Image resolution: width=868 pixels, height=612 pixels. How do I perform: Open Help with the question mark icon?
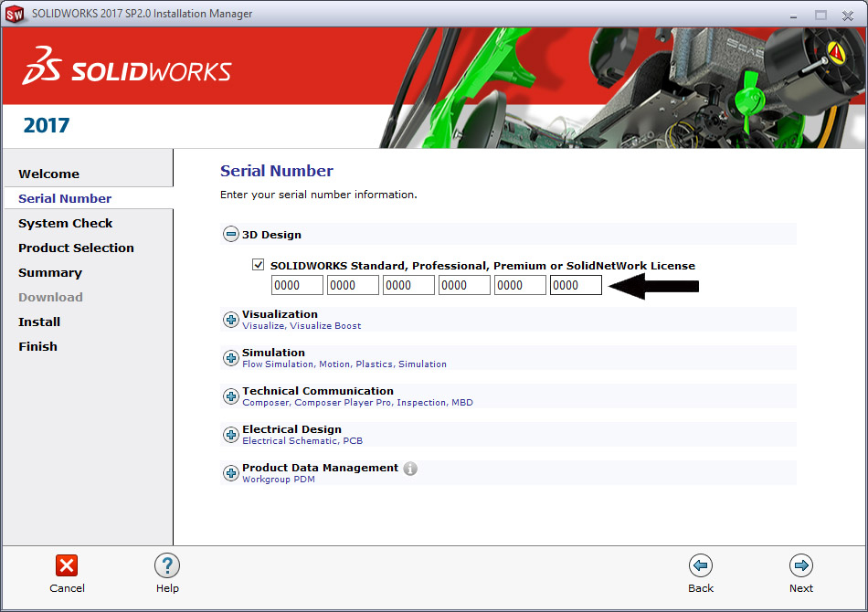167,565
